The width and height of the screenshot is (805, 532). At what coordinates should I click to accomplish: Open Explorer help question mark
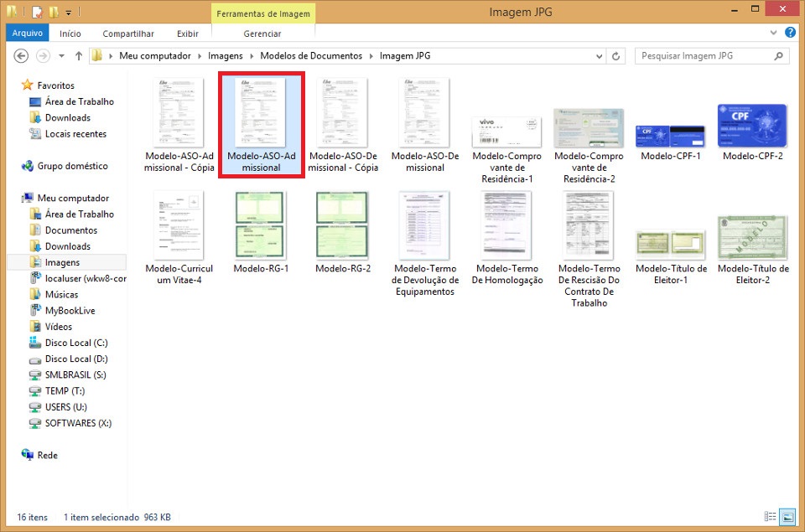790,33
